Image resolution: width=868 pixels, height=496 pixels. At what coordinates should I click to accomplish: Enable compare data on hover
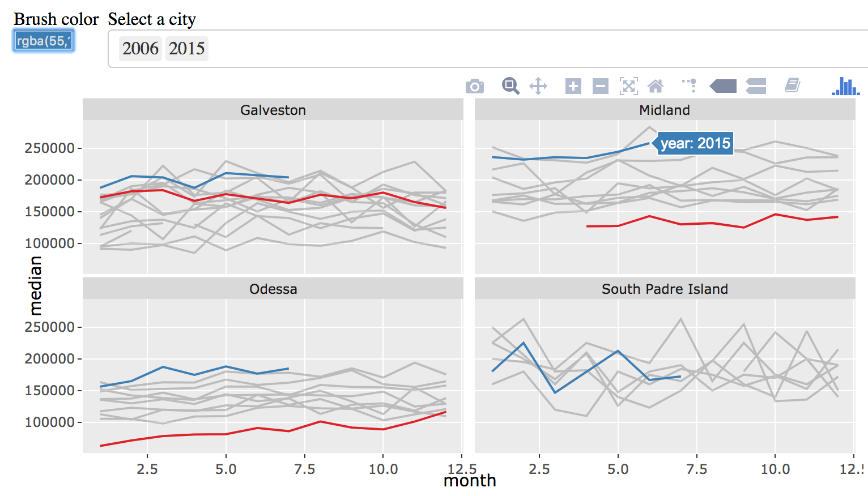(756, 86)
